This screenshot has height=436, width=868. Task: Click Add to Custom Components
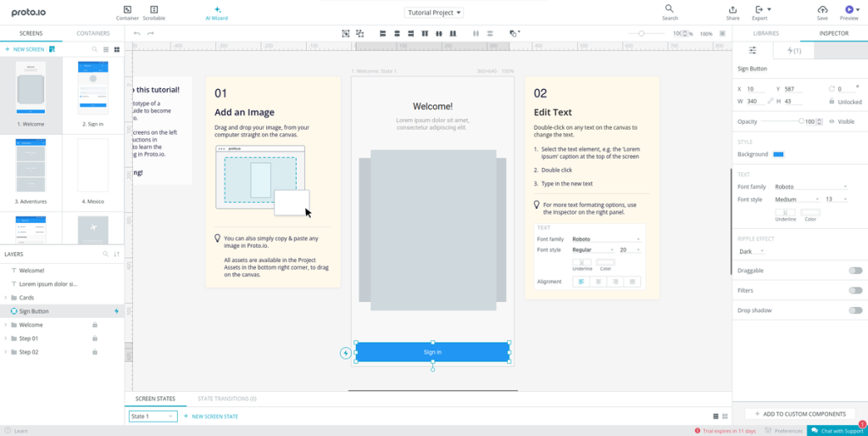(x=800, y=414)
